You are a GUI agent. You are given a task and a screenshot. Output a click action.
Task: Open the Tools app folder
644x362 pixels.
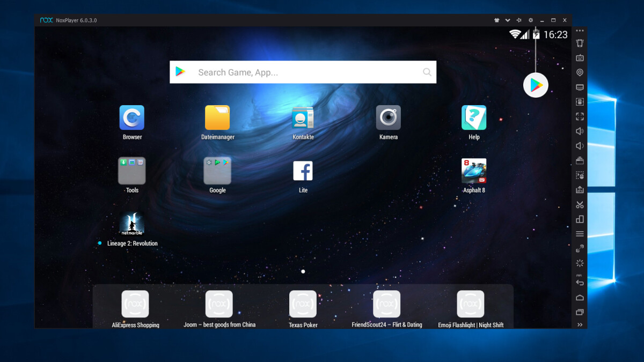(x=131, y=171)
